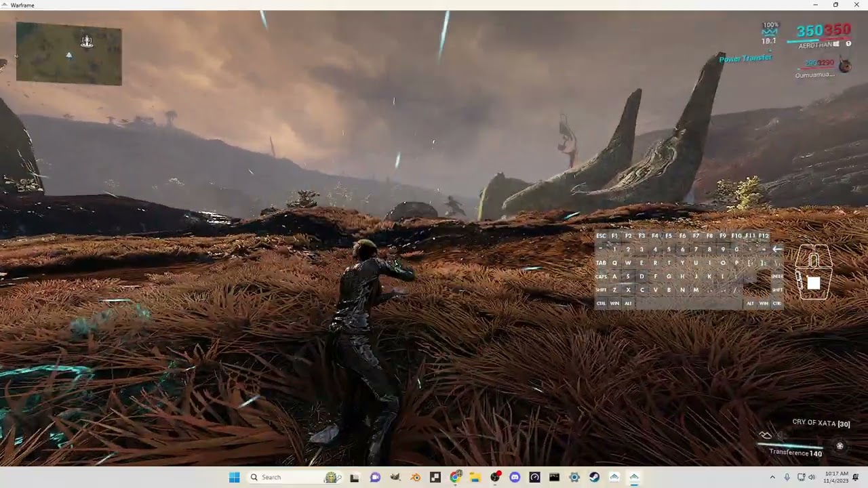Open Steam from the taskbar
The image size is (868, 488).
pos(593,477)
